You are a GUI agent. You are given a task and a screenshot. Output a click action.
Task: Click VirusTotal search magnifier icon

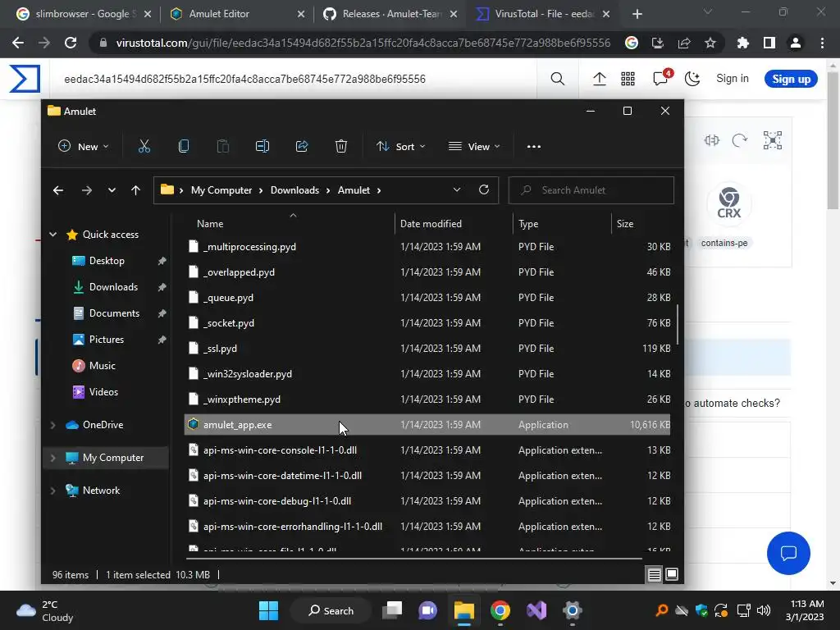pos(558,80)
